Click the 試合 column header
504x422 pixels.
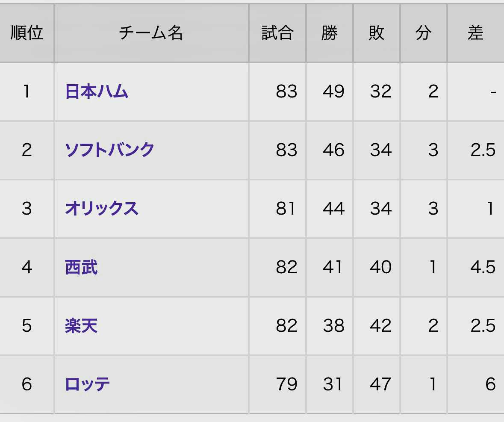coord(277,33)
